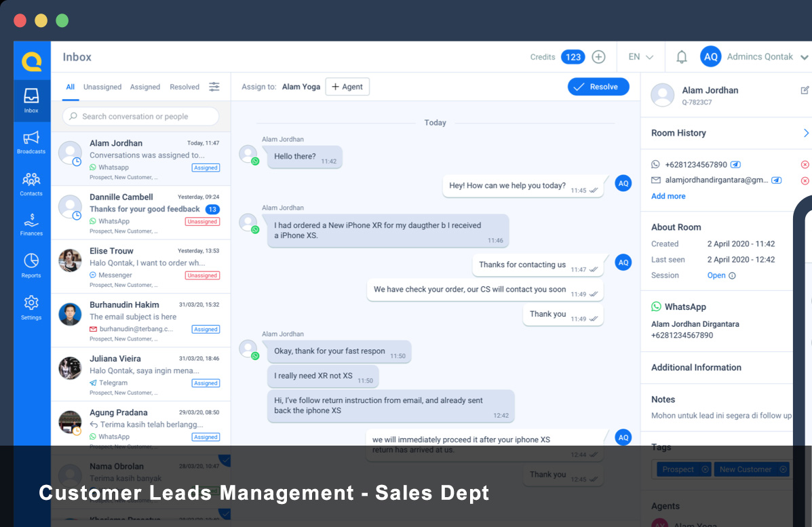The image size is (812, 527).
Task: Open conversation filter settings icon
Action: [x=214, y=87]
